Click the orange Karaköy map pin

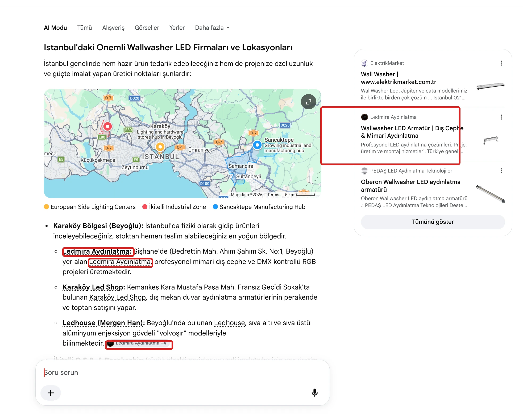point(160,147)
